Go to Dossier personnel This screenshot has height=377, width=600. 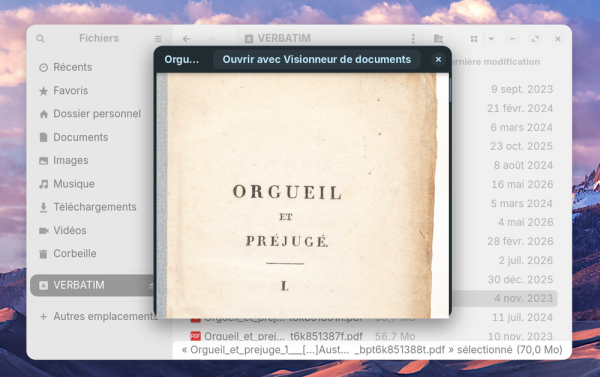point(91,114)
